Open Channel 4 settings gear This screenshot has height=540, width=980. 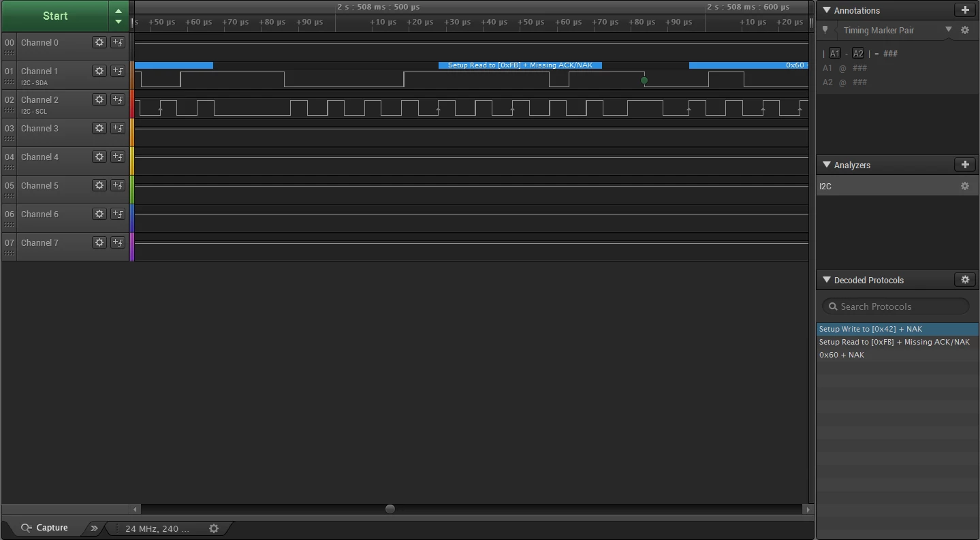click(x=99, y=157)
